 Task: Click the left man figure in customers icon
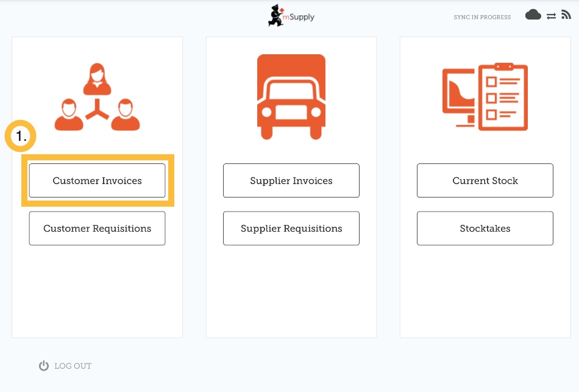pyautogui.click(x=69, y=114)
